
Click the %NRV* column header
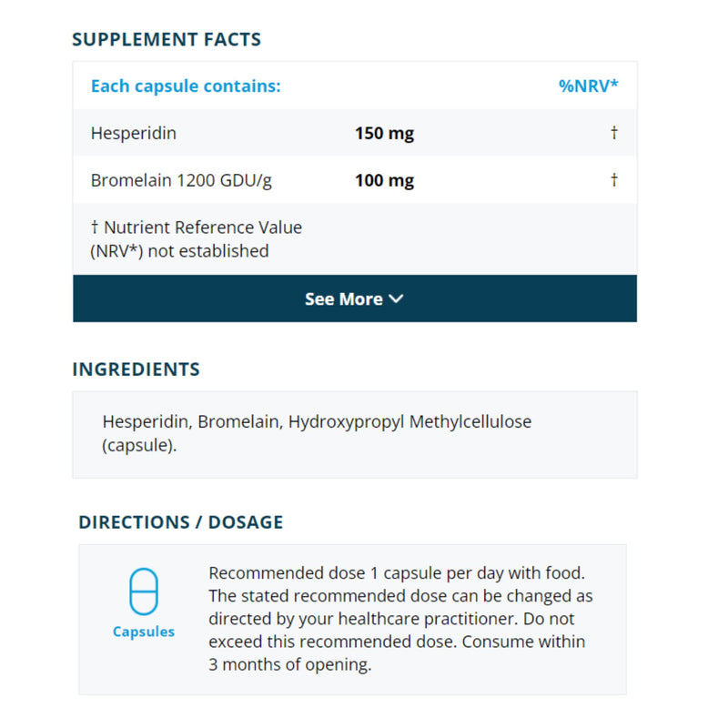click(x=588, y=86)
